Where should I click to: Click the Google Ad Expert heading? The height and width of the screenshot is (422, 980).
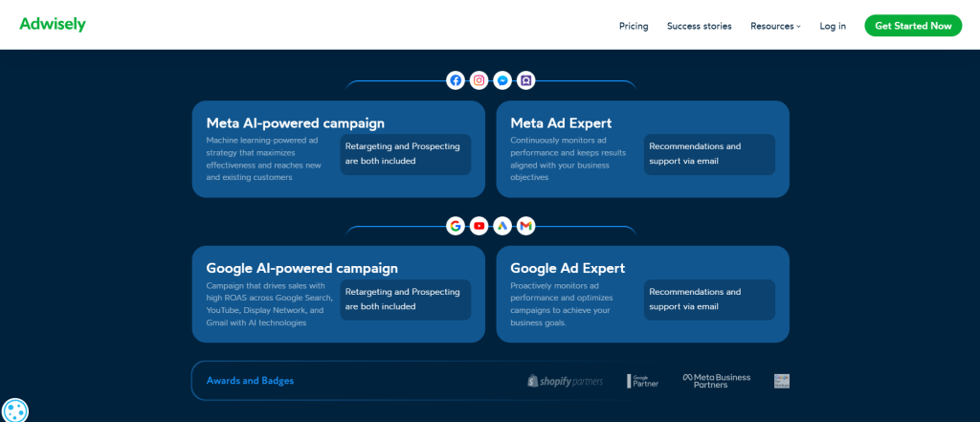coord(568,268)
